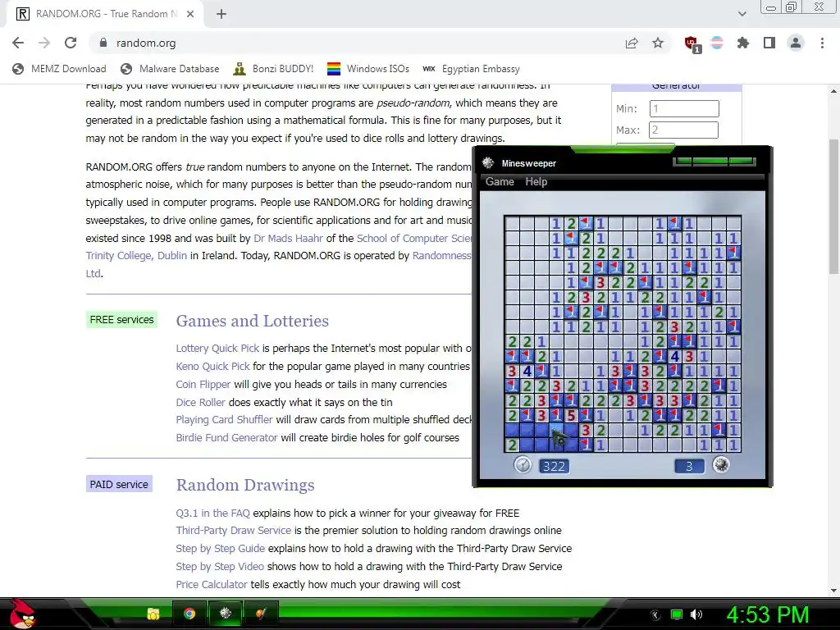Open the volume speaker tray icon
Image resolution: width=840 pixels, height=630 pixels.
click(x=696, y=614)
